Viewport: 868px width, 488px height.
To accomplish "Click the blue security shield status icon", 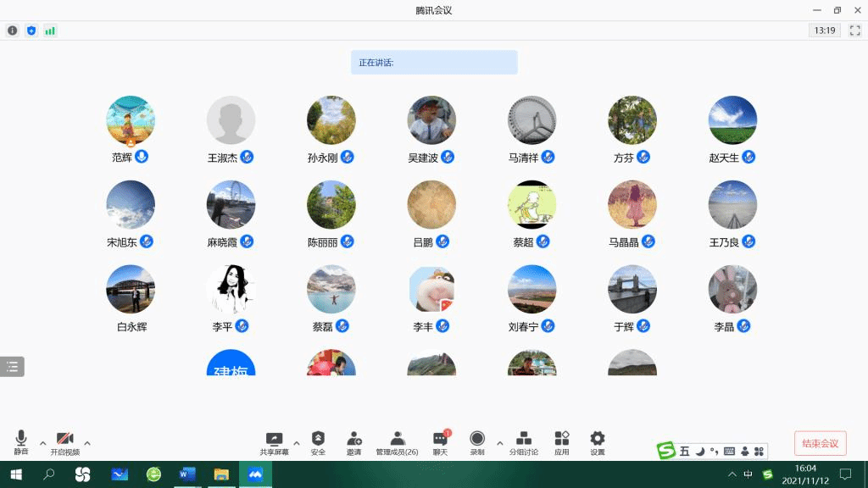I will point(31,30).
